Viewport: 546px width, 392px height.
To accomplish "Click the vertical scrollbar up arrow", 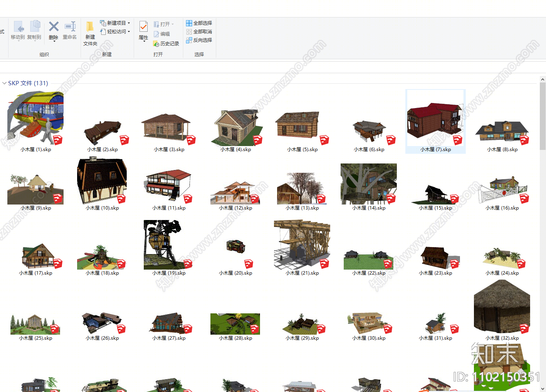I will (543, 79).
